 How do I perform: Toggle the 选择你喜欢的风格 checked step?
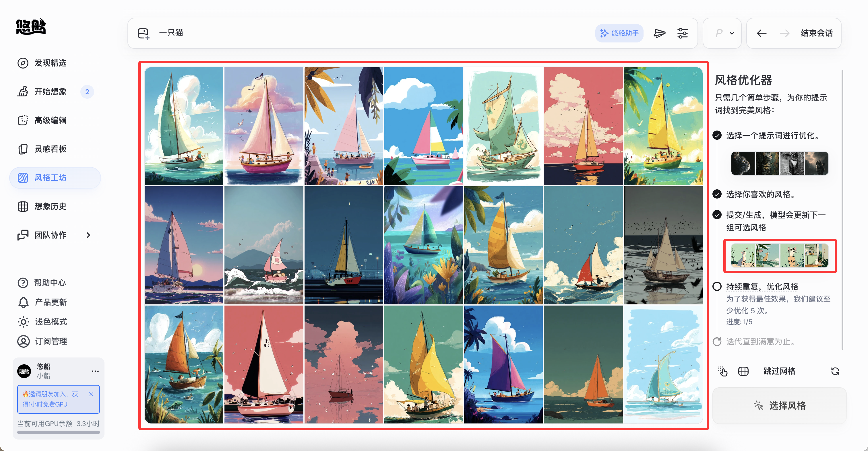717,194
